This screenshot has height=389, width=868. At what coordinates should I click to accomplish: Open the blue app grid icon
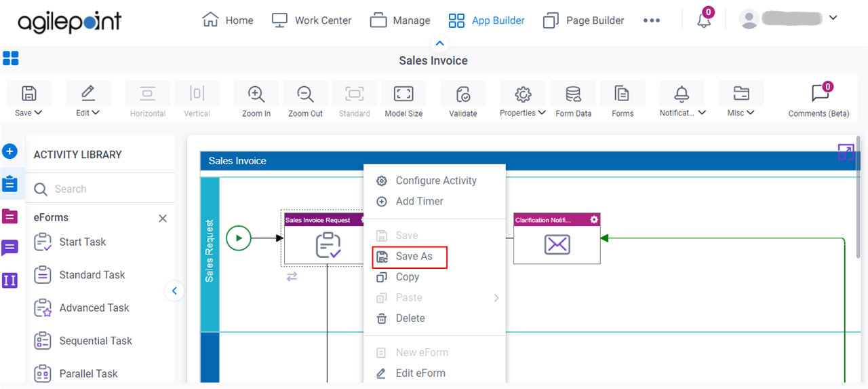11,58
